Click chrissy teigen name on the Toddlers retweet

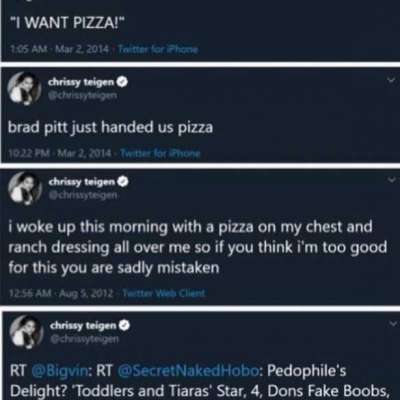click(83, 325)
